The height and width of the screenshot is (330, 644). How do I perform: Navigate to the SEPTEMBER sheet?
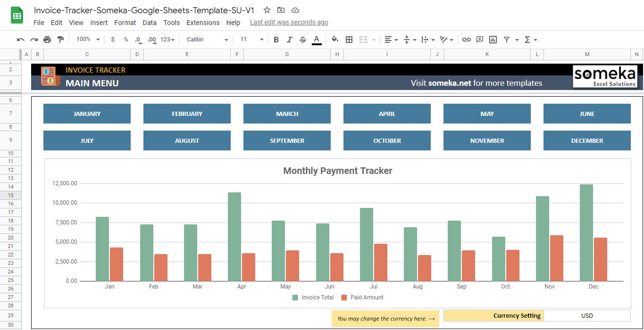pos(287,140)
